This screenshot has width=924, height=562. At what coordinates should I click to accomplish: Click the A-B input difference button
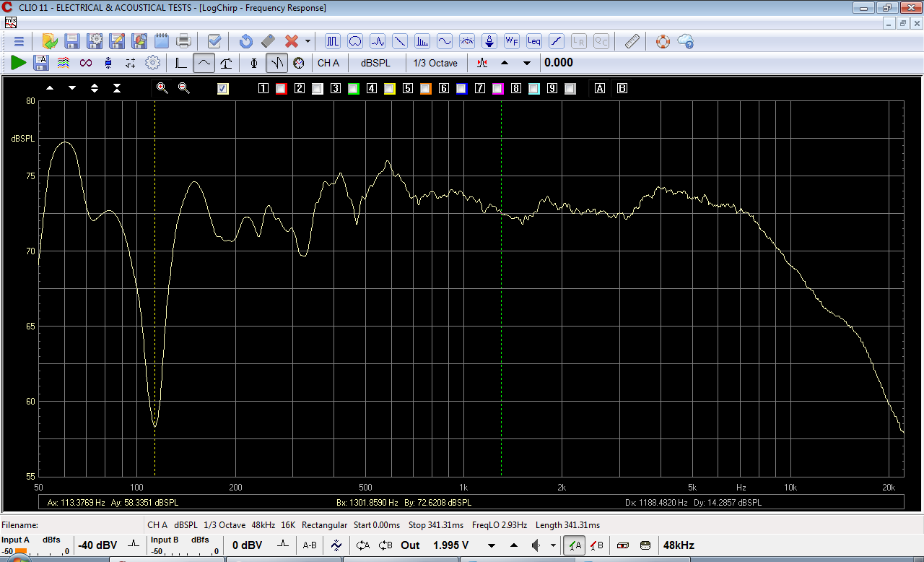(x=310, y=545)
